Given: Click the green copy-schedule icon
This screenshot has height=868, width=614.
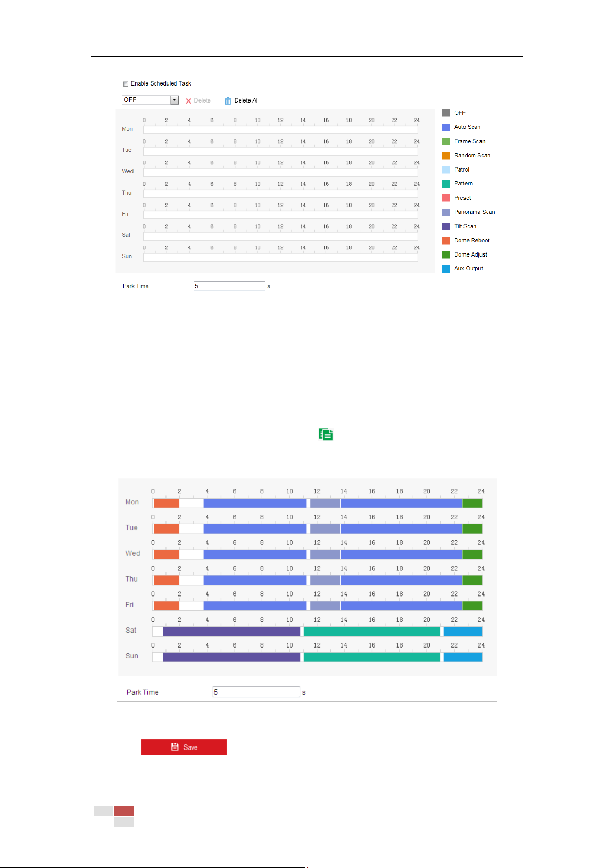Looking at the screenshot, I should pos(325,434).
